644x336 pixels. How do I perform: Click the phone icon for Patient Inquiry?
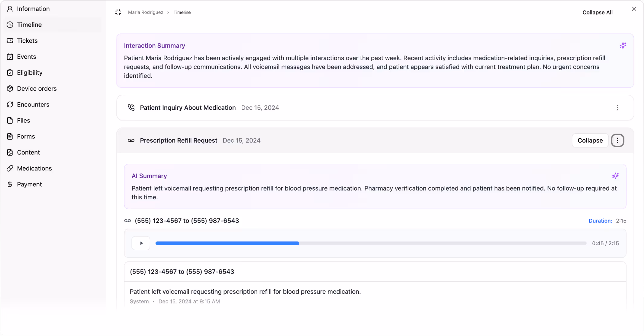point(131,108)
